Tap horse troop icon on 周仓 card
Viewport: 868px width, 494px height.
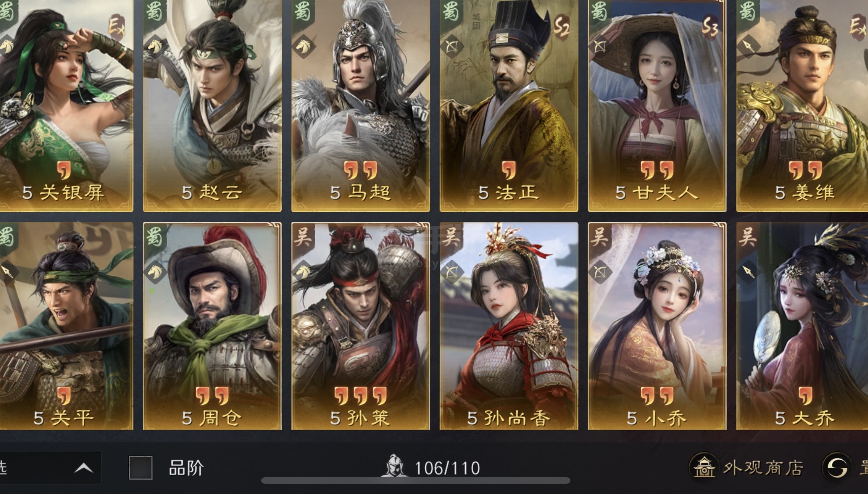[x=155, y=271]
